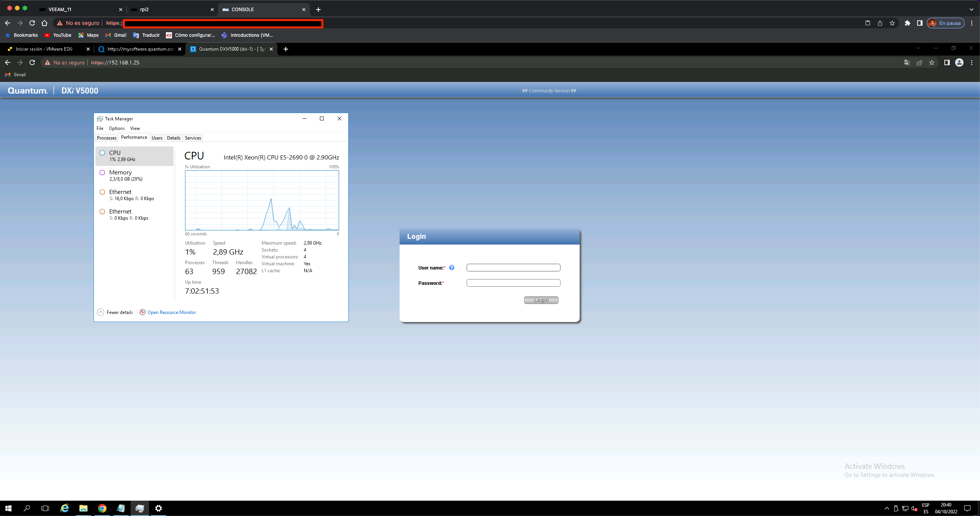Collapse Task Manager with Fewer details
The width and height of the screenshot is (980, 516).
tap(115, 312)
